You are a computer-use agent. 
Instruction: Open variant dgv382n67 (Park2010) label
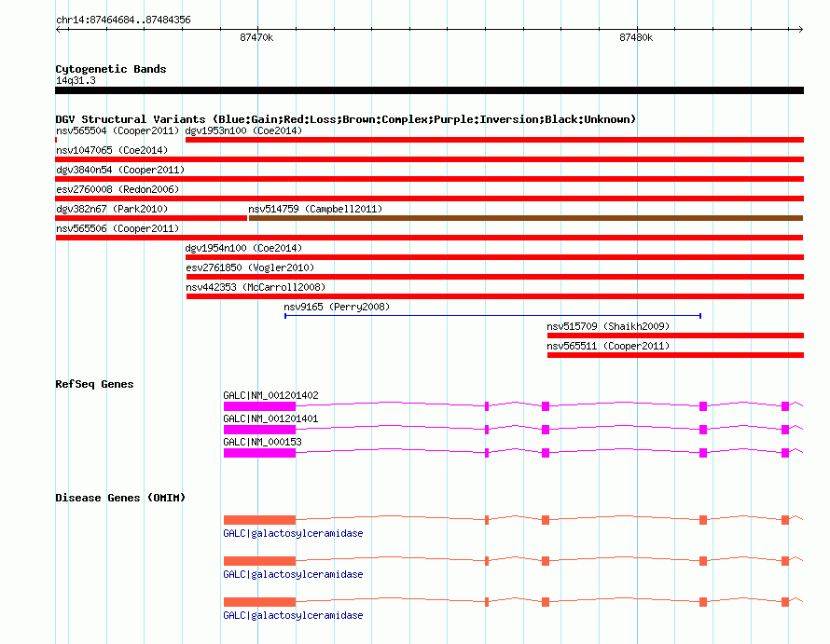(112, 209)
